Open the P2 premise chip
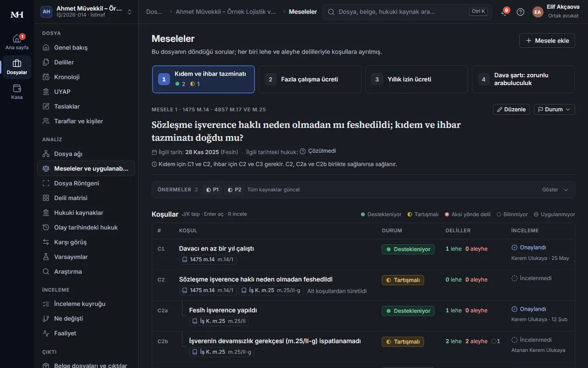This screenshot has width=588, height=368. click(x=234, y=190)
